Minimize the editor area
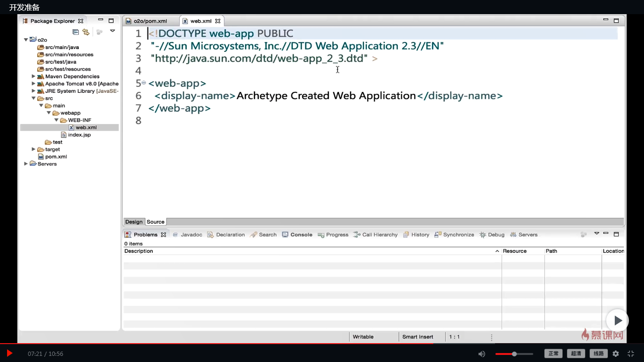644x362 pixels. [x=606, y=20]
